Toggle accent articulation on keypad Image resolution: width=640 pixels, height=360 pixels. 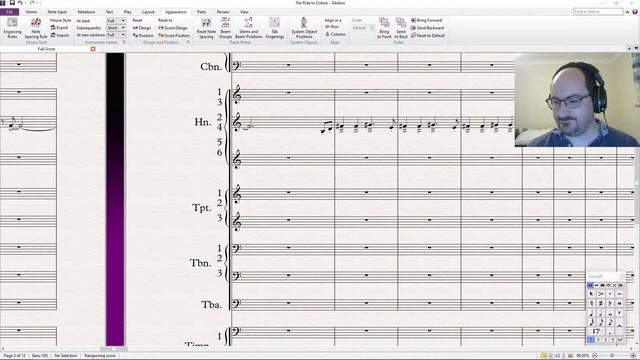pyautogui.click(x=601, y=294)
